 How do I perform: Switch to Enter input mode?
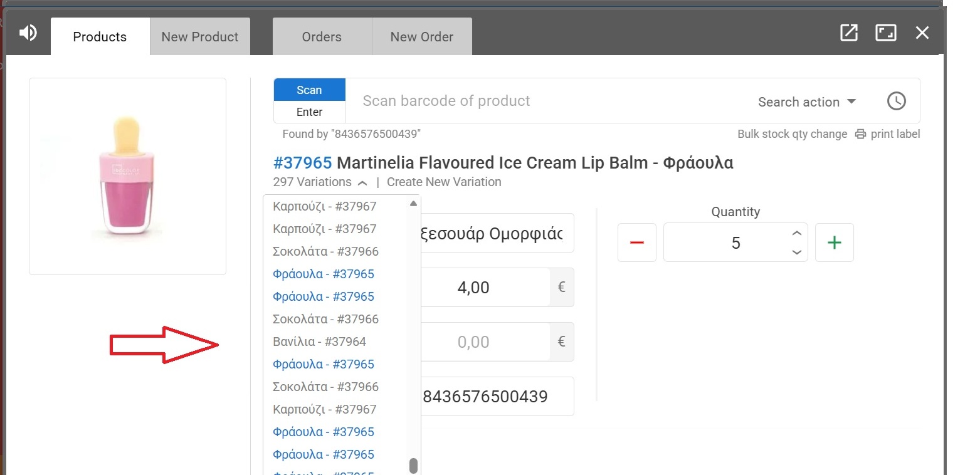(x=309, y=112)
